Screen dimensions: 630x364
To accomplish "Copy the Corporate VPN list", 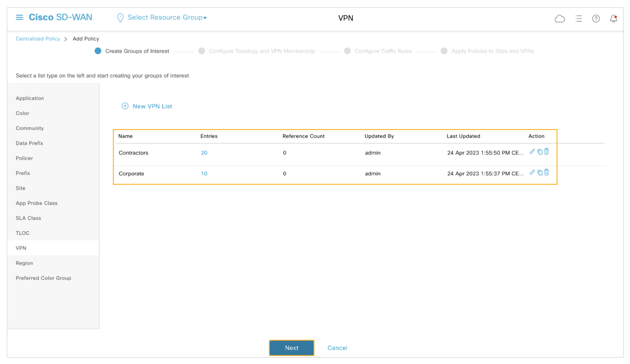I will pos(540,173).
